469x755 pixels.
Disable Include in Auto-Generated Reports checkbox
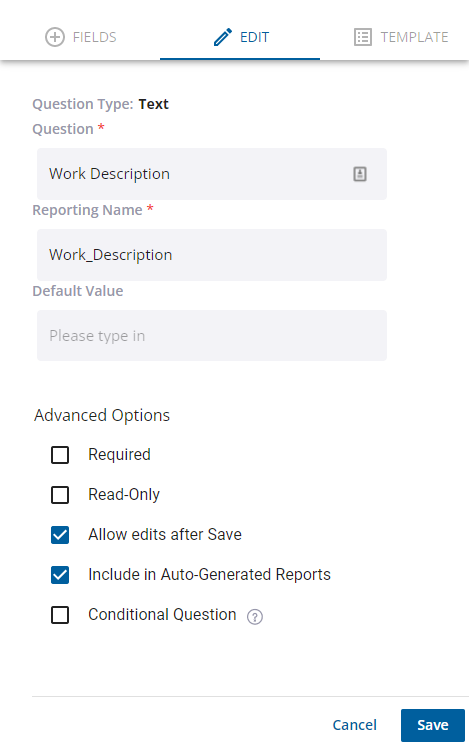(60, 574)
